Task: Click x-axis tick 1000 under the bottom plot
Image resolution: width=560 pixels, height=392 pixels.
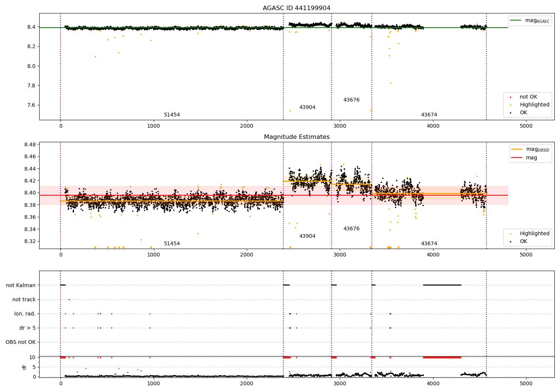Action: pyautogui.click(x=153, y=383)
